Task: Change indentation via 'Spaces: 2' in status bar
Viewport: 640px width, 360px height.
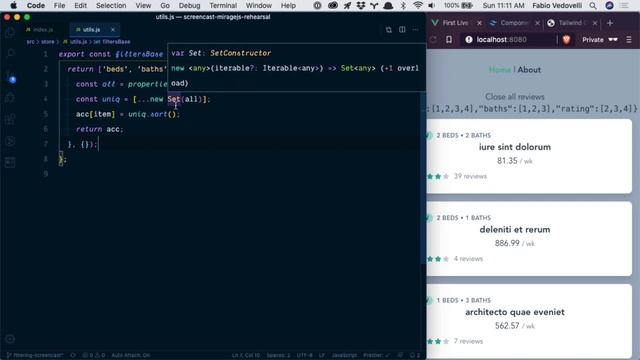Action: click(x=278, y=355)
